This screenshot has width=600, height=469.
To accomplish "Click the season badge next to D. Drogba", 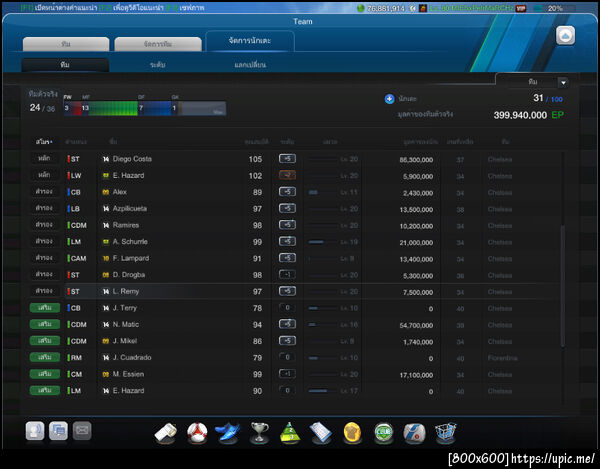I will 106,275.
